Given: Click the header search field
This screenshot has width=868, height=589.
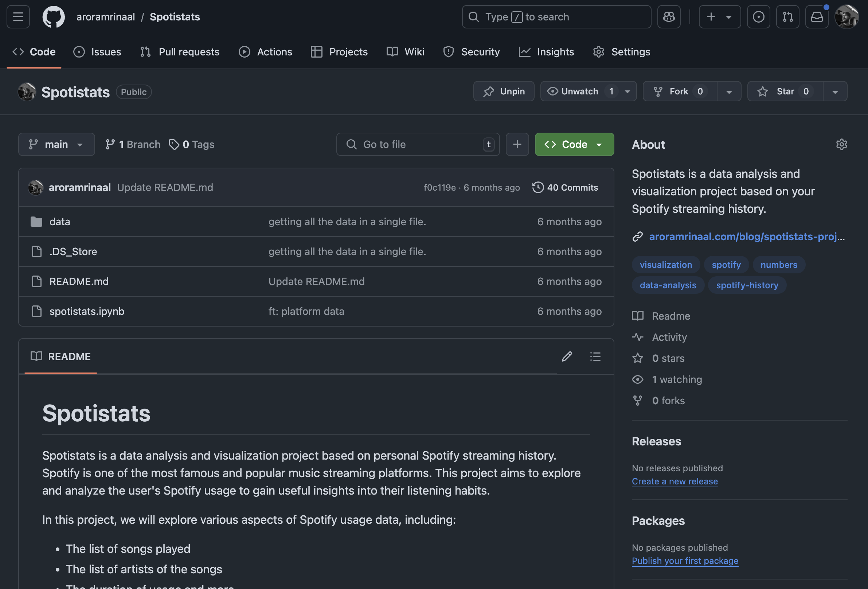Looking at the screenshot, I should coord(556,17).
